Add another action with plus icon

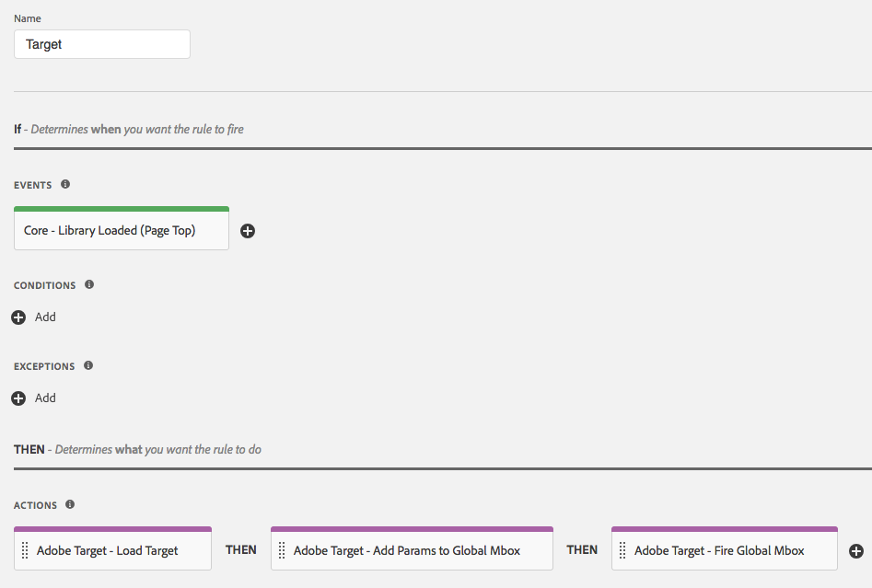point(856,551)
